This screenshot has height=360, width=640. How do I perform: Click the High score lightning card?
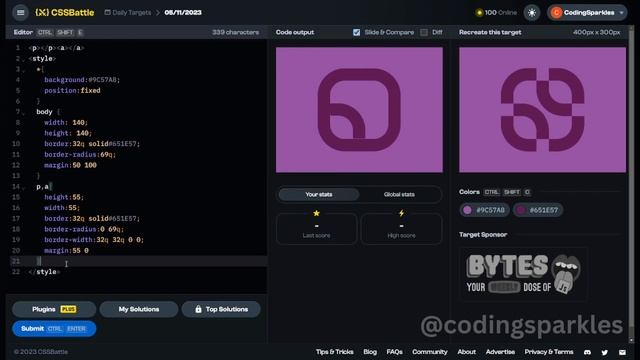[x=401, y=229]
